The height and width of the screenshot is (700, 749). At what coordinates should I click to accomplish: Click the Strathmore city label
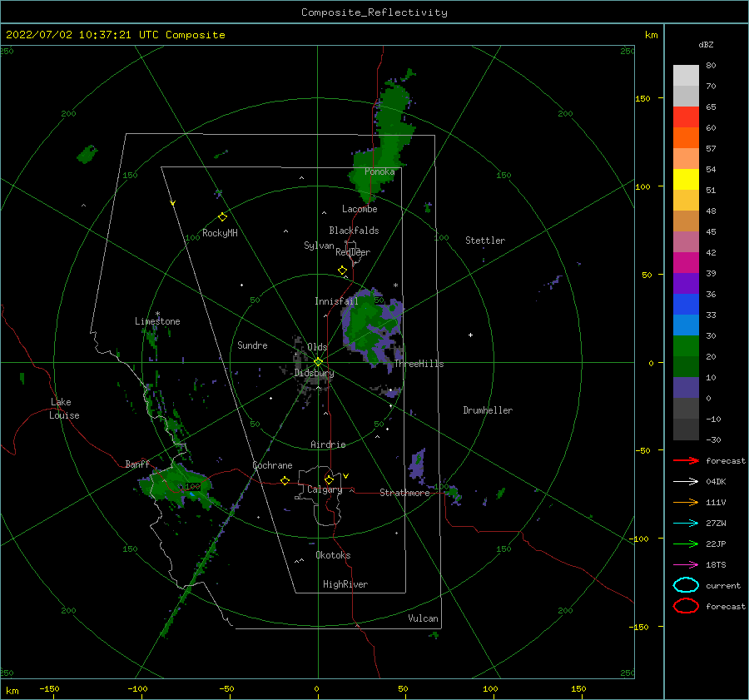[x=404, y=493]
